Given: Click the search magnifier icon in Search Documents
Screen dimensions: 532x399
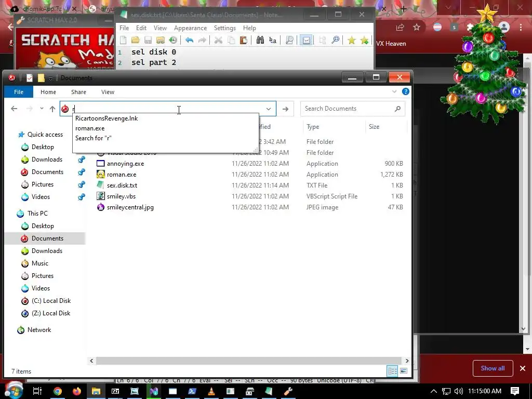Looking at the screenshot, I should tap(397, 109).
